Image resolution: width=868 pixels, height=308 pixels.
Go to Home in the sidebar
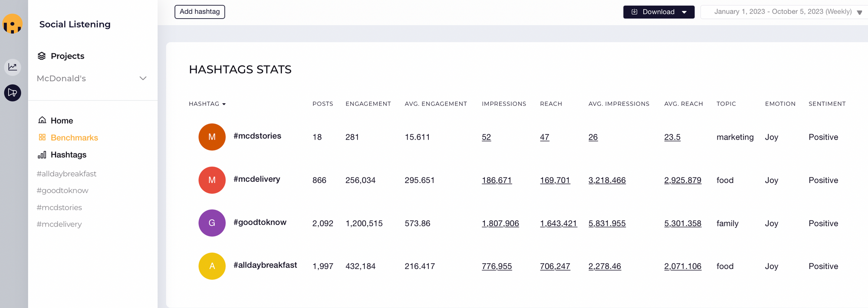point(62,121)
